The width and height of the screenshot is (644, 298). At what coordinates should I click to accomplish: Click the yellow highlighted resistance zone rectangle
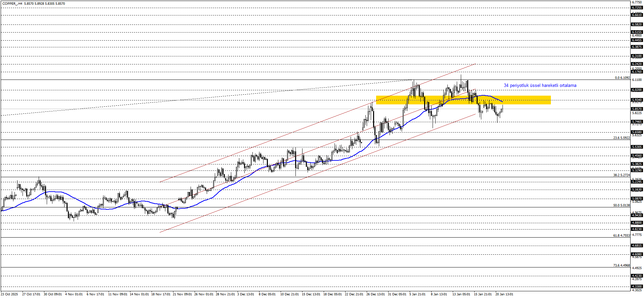point(463,100)
